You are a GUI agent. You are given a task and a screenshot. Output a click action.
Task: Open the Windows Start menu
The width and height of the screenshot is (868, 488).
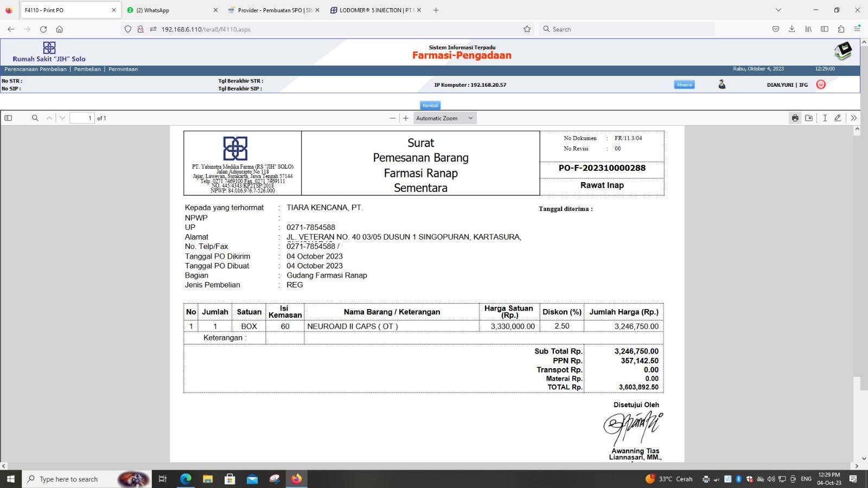point(11,479)
